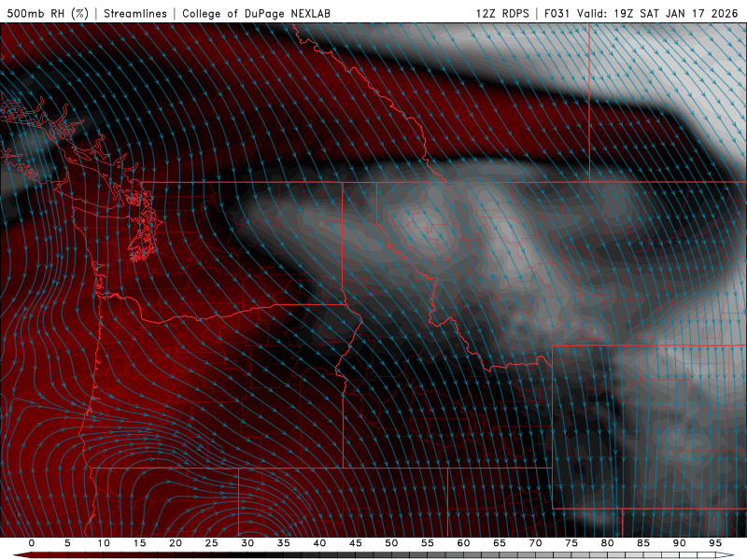The image size is (747, 560).
Task: Select the "20" humidity scale label
Action: [176, 543]
